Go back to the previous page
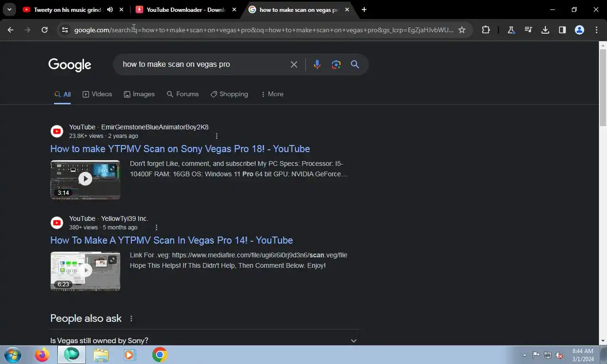The image size is (607, 364). point(10,30)
